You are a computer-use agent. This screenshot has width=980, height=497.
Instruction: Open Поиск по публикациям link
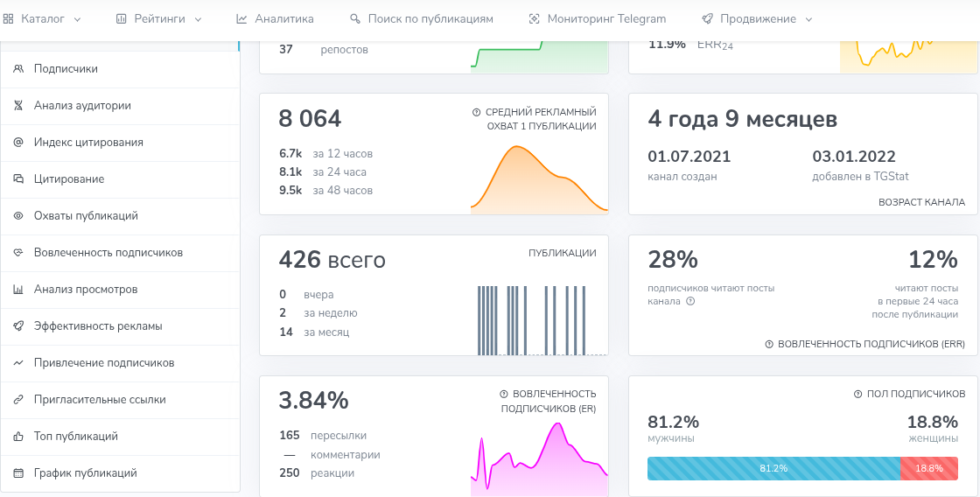click(x=422, y=18)
